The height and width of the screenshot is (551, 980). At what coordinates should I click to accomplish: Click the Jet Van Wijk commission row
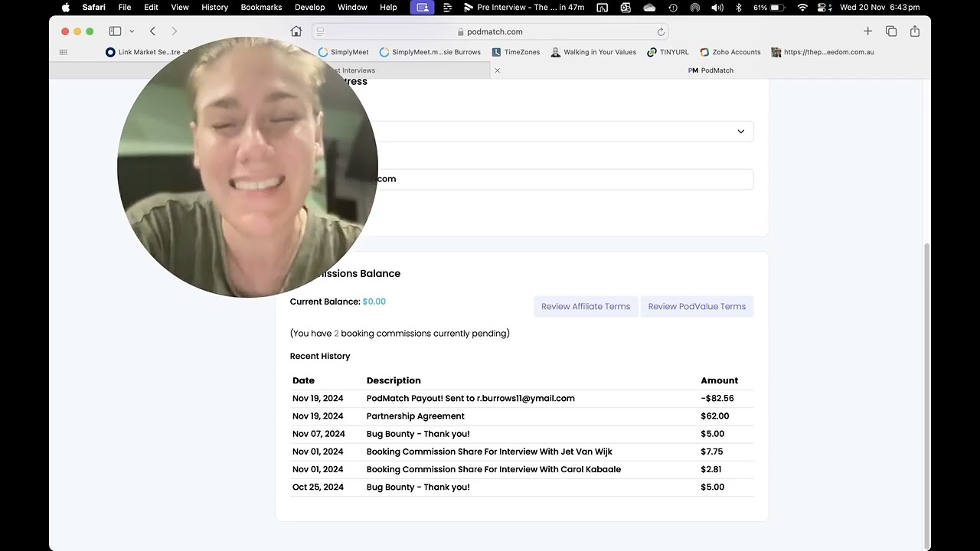pos(521,452)
